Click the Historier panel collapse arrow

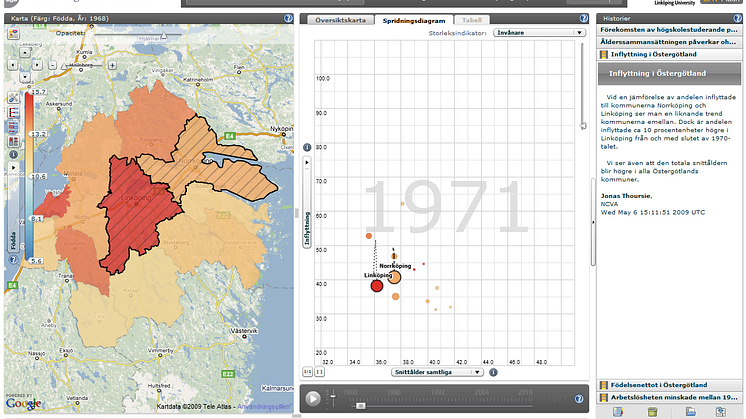(x=593, y=222)
